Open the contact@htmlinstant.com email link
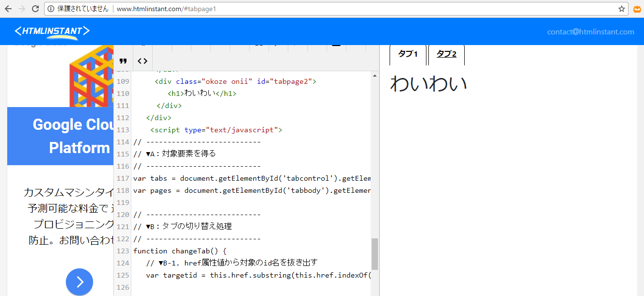Image resolution: width=644 pixels, height=296 pixels. point(590,32)
